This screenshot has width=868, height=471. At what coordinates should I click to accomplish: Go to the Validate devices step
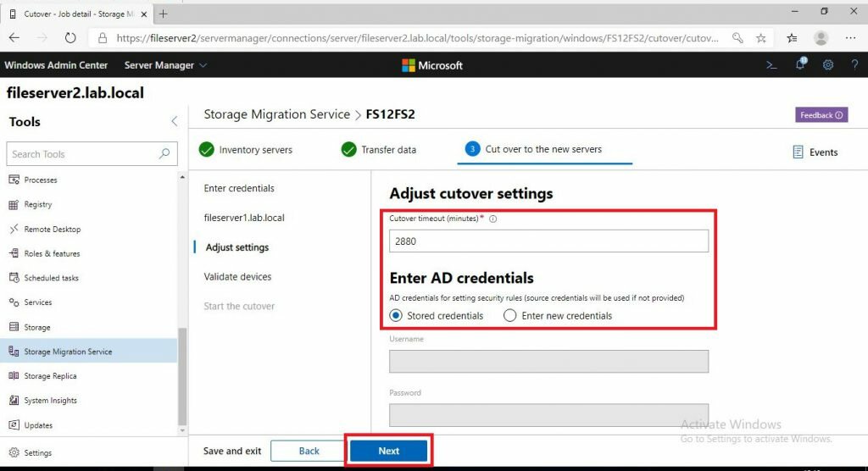(x=237, y=277)
